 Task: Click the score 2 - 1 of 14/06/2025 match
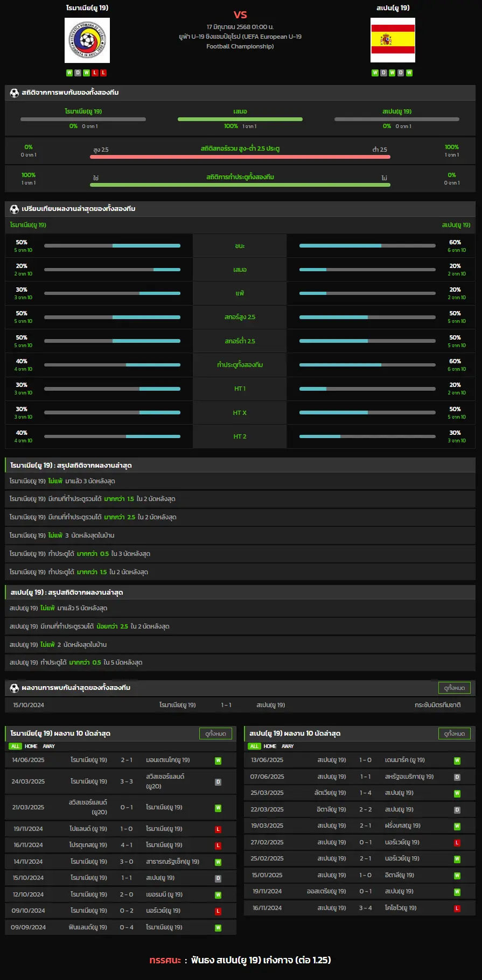tap(127, 760)
